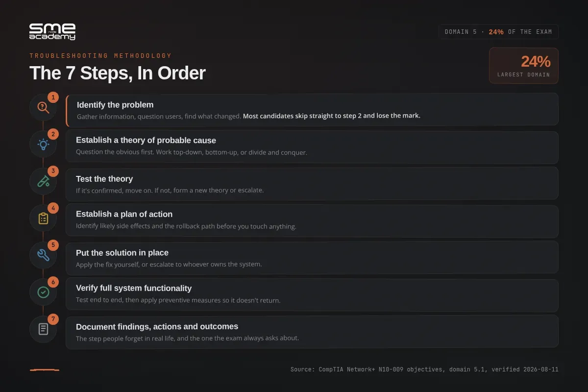Select the green checkmark verify icon
The image size is (588, 392).
pos(43,292)
